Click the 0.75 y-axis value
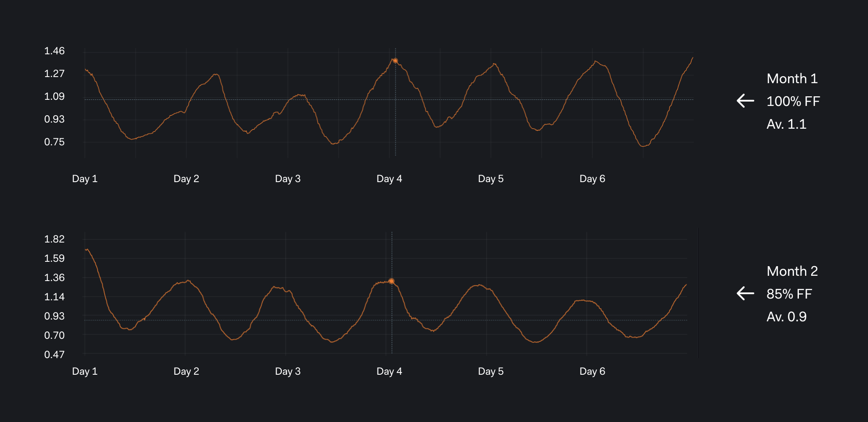Viewport: 868px width, 422px height. point(54,142)
